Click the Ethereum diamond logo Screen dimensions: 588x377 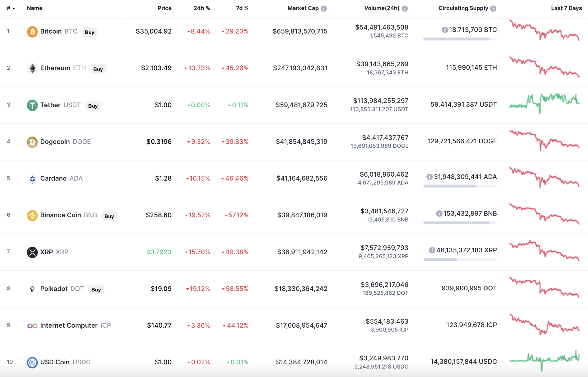coord(32,68)
